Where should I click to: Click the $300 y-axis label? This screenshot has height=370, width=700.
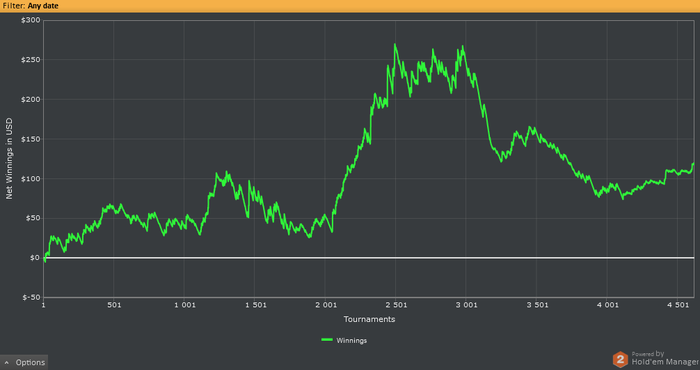31,21
